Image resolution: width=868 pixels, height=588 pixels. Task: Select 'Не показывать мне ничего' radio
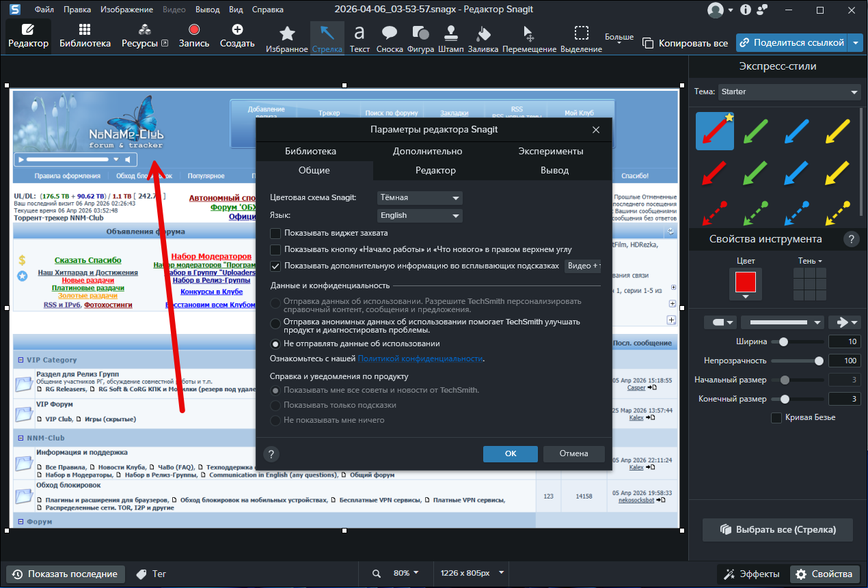point(275,421)
